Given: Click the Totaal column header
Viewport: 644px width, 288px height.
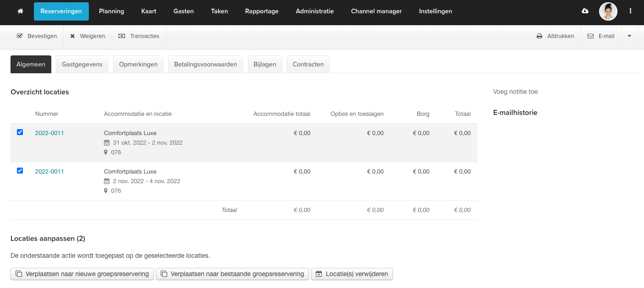Looking at the screenshot, I should click(463, 114).
